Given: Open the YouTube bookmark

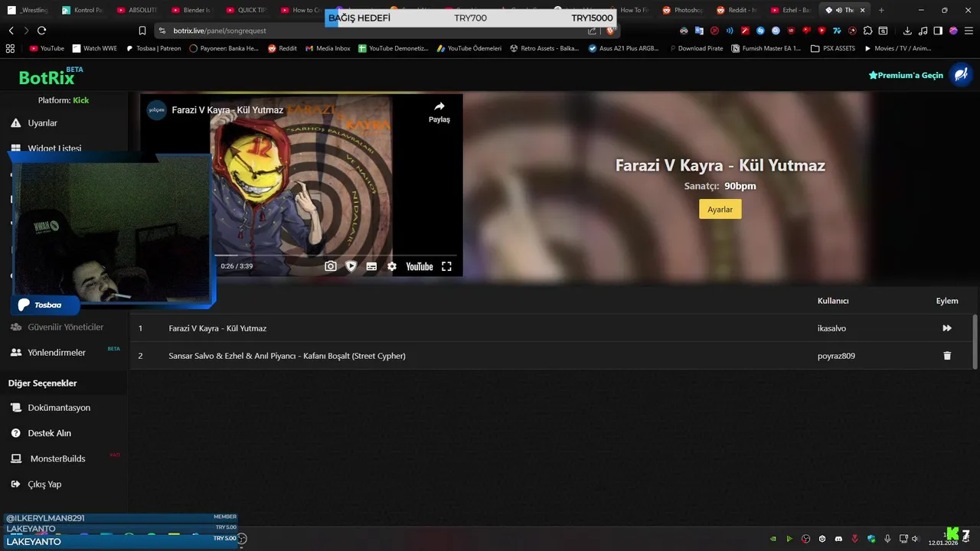Looking at the screenshot, I should point(47,48).
